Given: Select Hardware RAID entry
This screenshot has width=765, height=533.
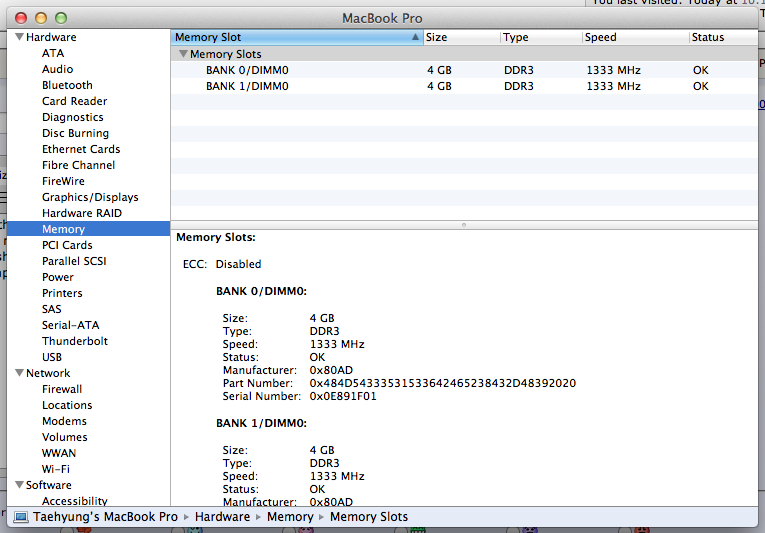Looking at the screenshot, I should tap(82, 213).
